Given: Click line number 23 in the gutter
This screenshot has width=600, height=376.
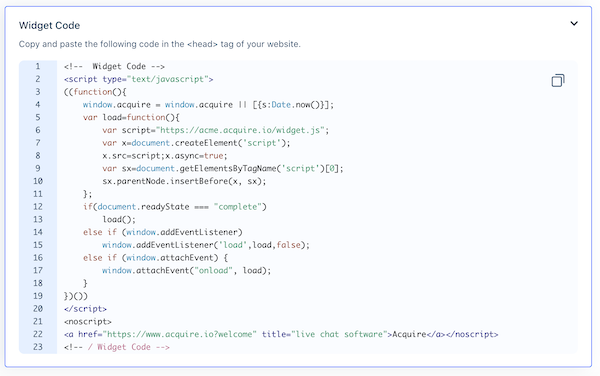Looking at the screenshot, I should pyautogui.click(x=38, y=347).
